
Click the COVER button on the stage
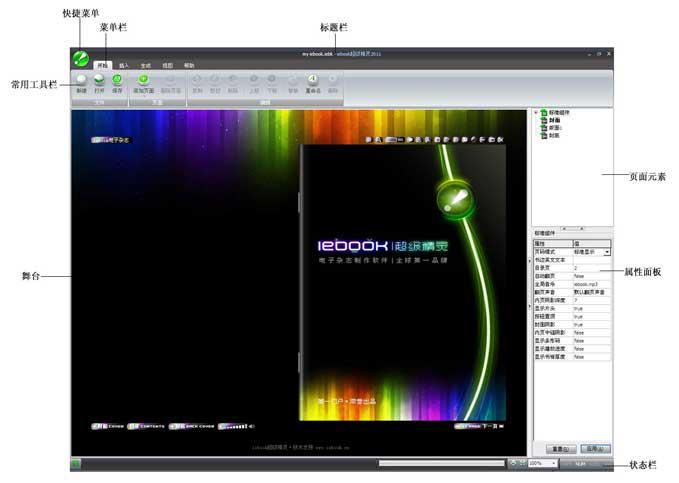click(108, 426)
